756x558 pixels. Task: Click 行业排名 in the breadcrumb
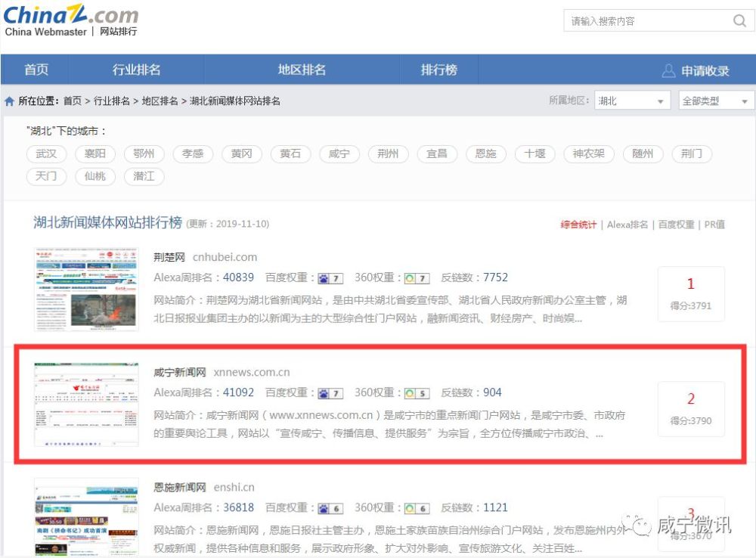(111, 101)
